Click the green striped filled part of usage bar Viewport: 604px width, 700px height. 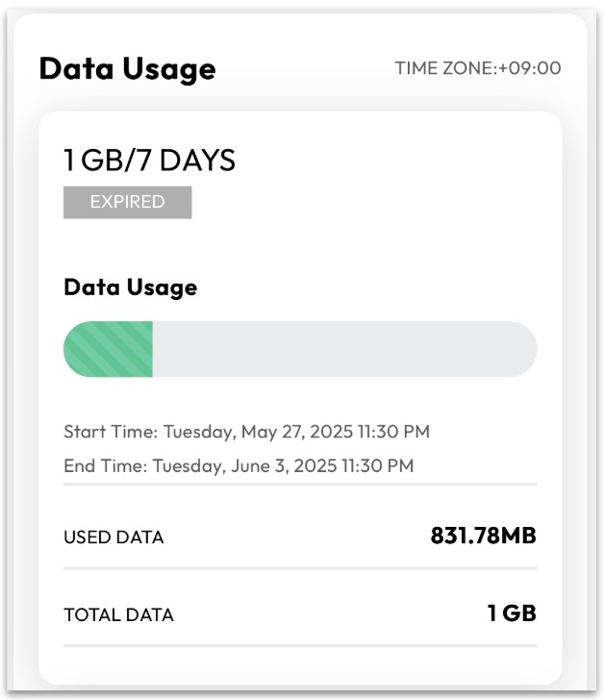coord(110,349)
